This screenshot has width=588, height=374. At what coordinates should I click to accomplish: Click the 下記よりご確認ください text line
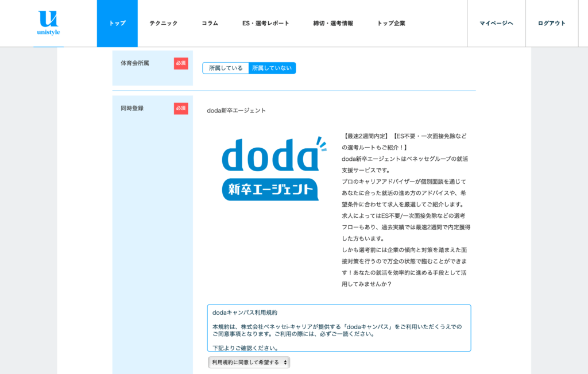tap(246, 348)
